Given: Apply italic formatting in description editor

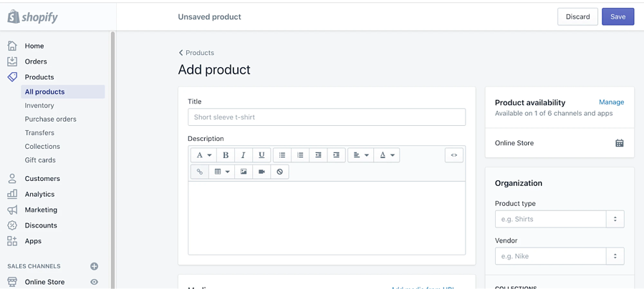Looking at the screenshot, I should point(244,155).
